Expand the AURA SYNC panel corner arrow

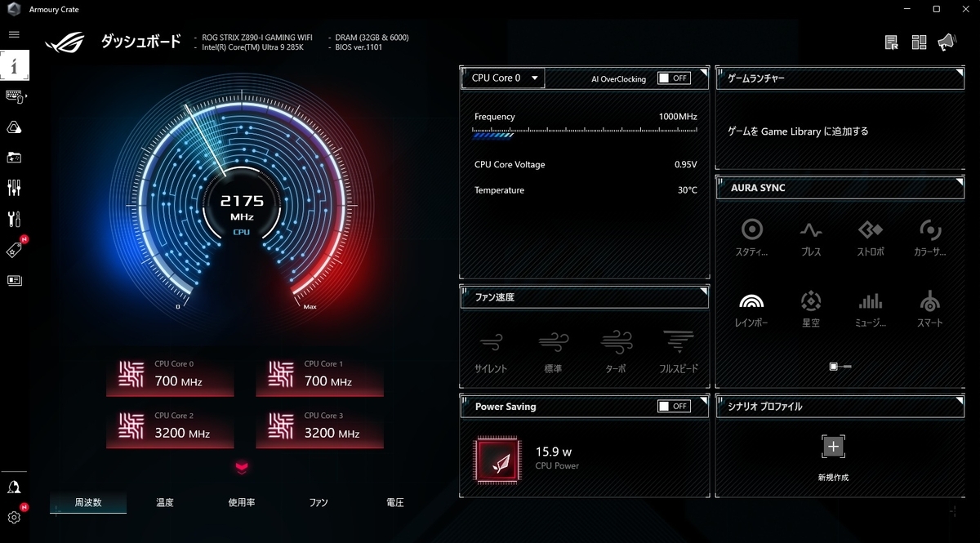pyautogui.click(x=959, y=181)
